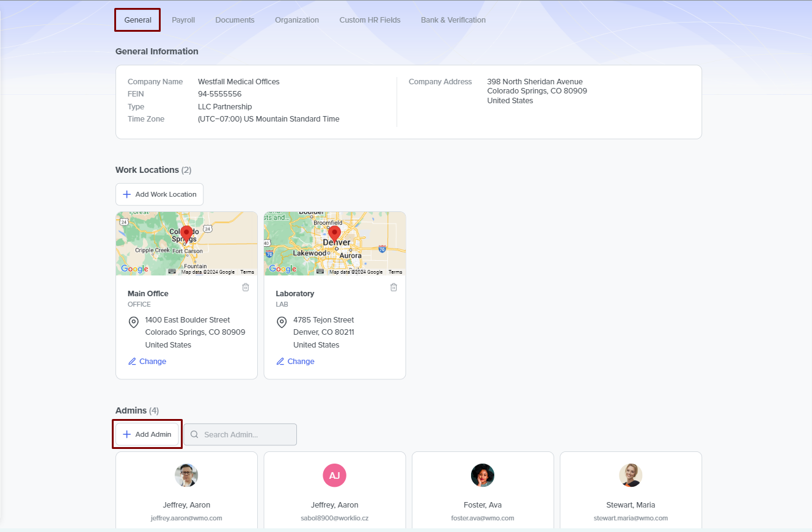Viewport: 812px width, 532px height.
Task: Open the Custom HR Fields tab
Action: coord(370,20)
